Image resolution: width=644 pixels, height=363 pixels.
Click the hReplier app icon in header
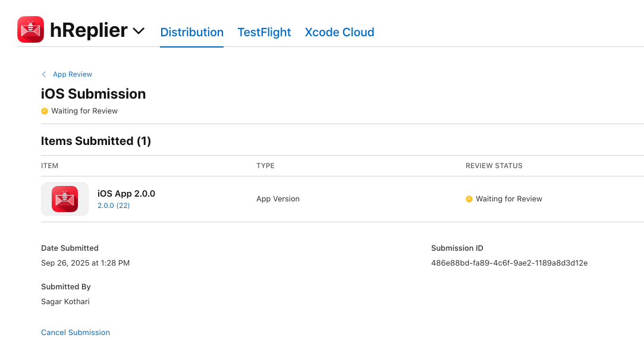tap(30, 30)
